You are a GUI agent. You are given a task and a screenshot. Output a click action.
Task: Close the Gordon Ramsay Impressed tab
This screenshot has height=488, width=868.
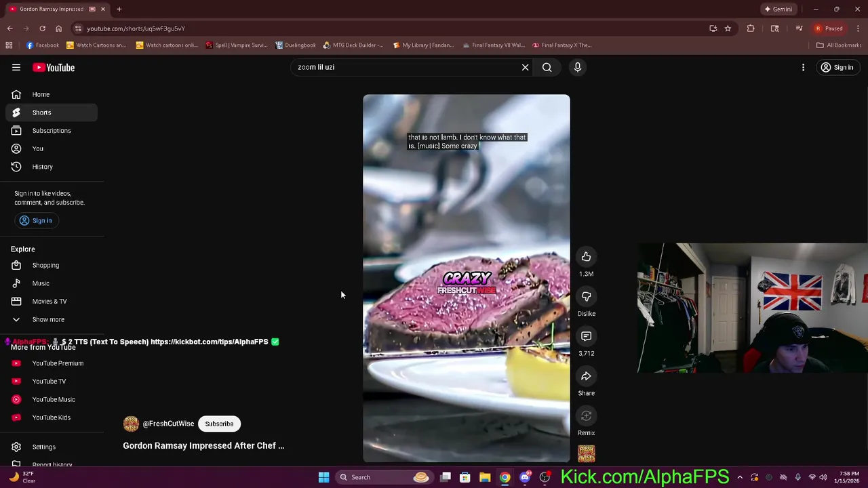103,9
